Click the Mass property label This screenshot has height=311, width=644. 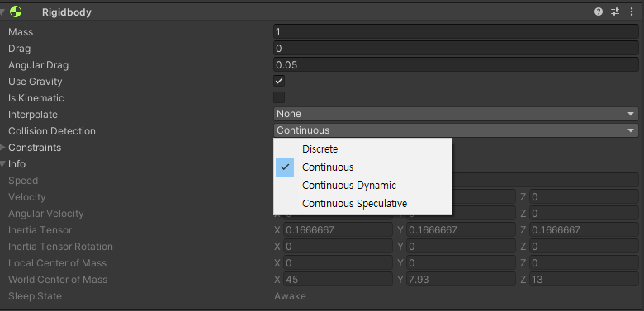click(21, 32)
